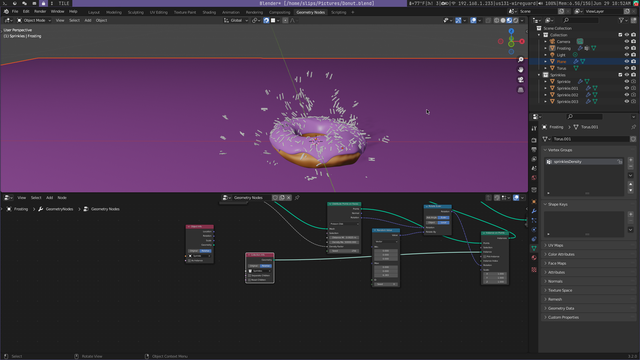Toggle render camera icon for Sprinkle.003
Viewport: 640px width, 360px height.
tap(633, 102)
